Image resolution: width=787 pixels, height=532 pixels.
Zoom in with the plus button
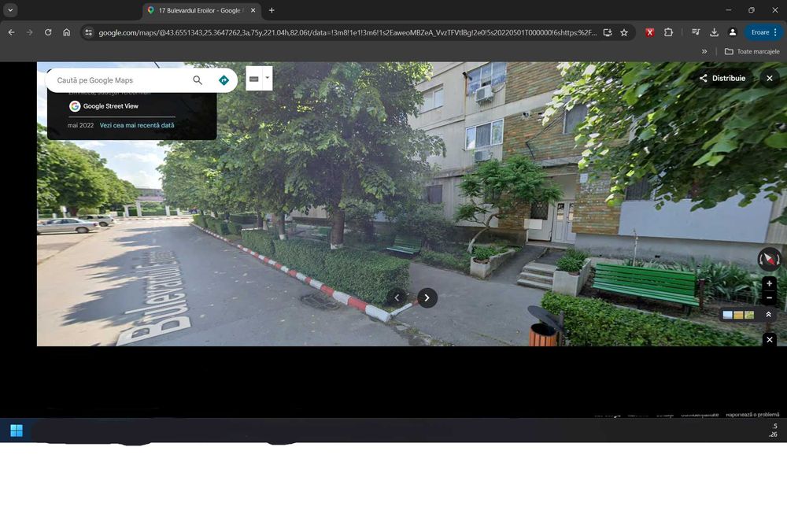(769, 283)
